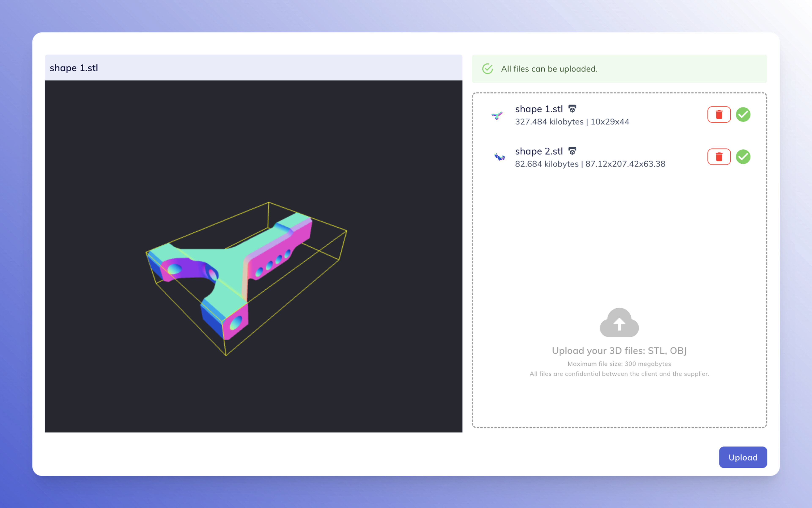Click the 'All files can be uploaded' banner
The width and height of the screenshot is (812, 508).
click(619, 69)
